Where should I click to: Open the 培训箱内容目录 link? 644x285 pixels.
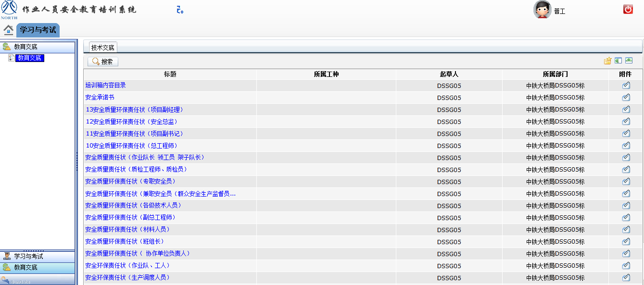(105, 86)
